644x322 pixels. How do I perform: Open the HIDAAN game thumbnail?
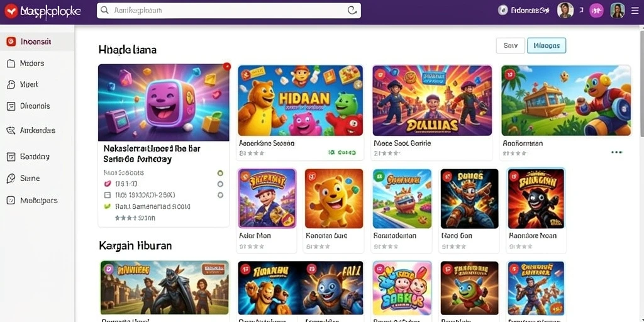click(x=300, y=100)
